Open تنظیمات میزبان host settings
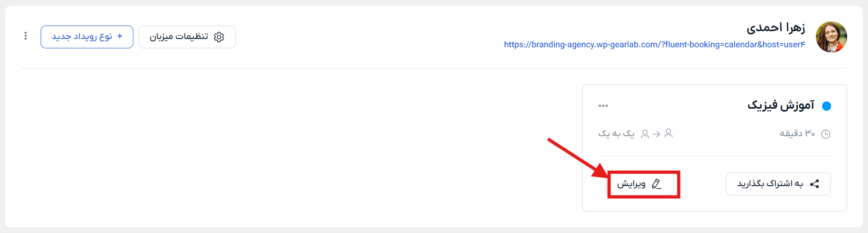The image size is (868, 233). 187,37
